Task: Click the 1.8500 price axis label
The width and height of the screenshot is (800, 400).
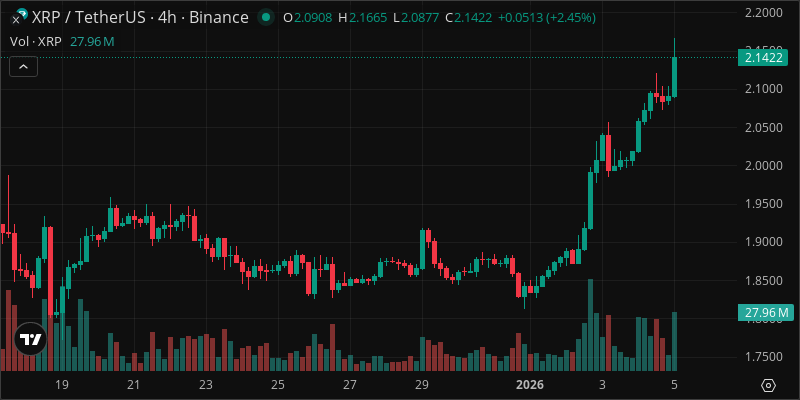Action: [x=764, y=281]
